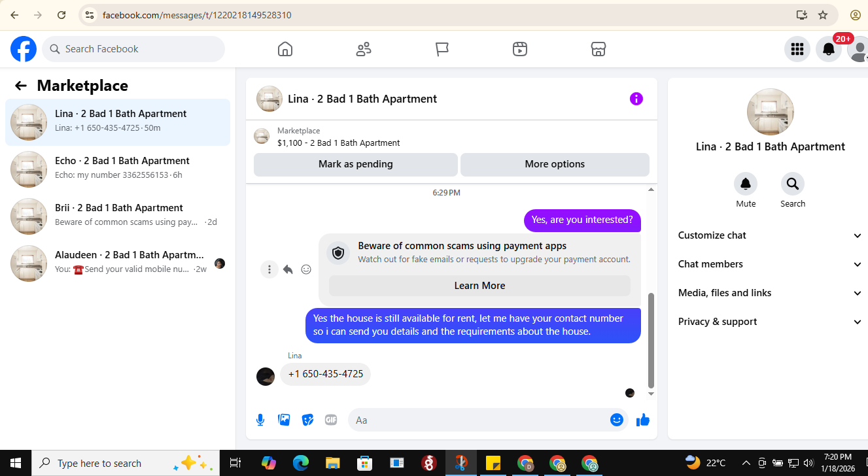React with emoji to the scam warning
The height and width of the screenshot is (476, 868).
[306, 269]
